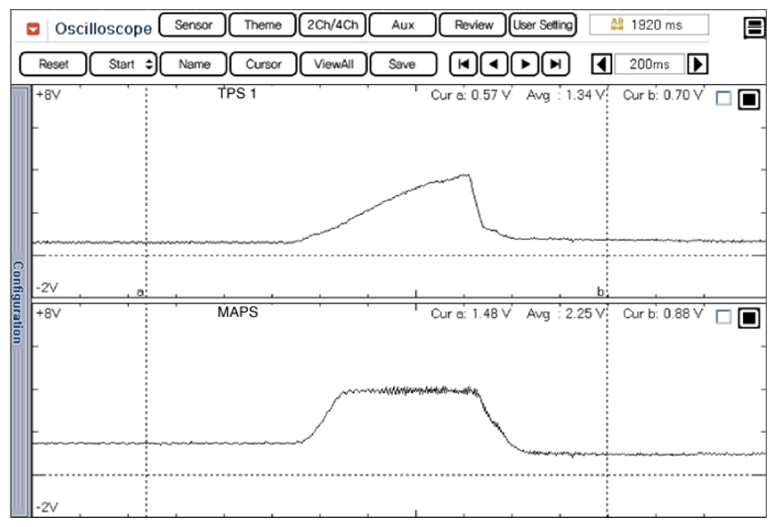Tick the empty checkbox for TPS 1 channel
The width and height of the screenshot is (776, 527).
pyautogui.click(x=725, y=98)
